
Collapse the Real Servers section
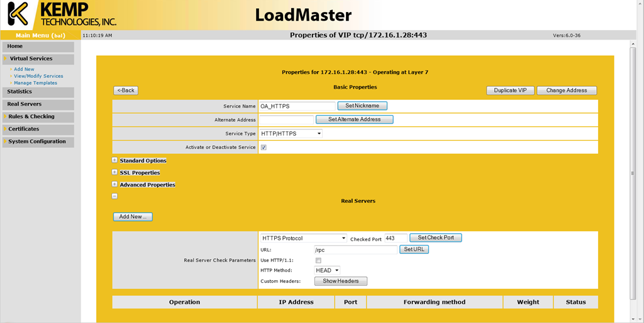[114, 196]
